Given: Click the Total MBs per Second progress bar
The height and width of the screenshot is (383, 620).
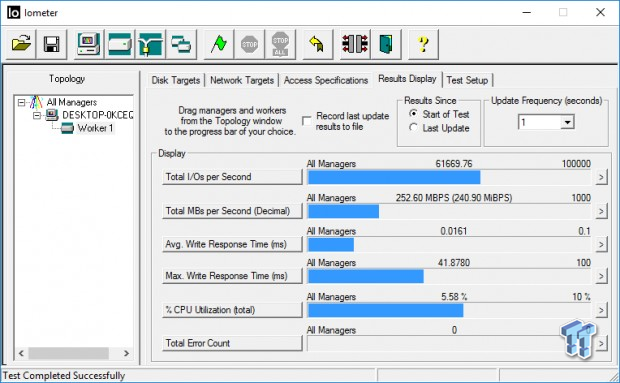Looking at the screenshot, I should pyautogui.click(x=449, y=211).
